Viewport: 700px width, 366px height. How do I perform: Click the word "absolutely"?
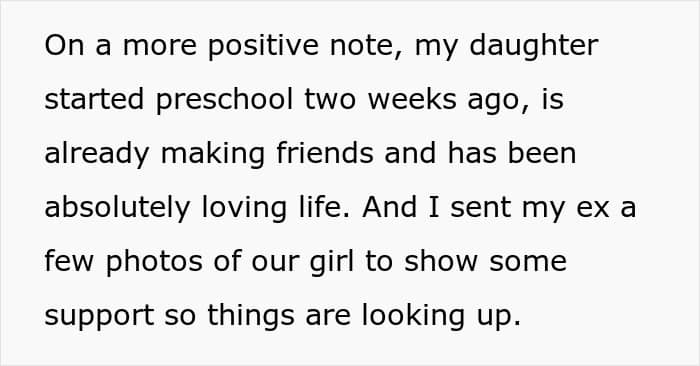[117, 208]
